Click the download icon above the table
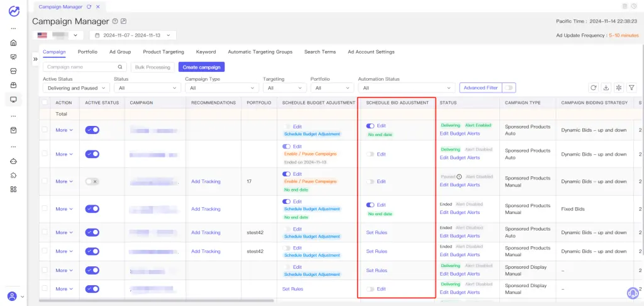Image resolution: width=644 pixels, height=306 pixels. click(606, 87)
